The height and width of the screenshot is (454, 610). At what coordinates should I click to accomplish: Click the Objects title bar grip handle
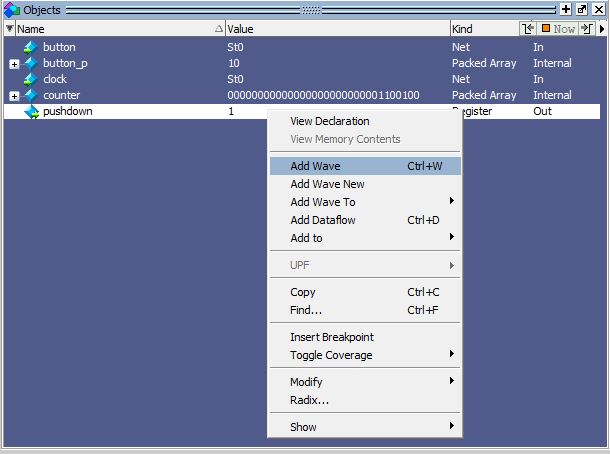click(x=311, y=10)
